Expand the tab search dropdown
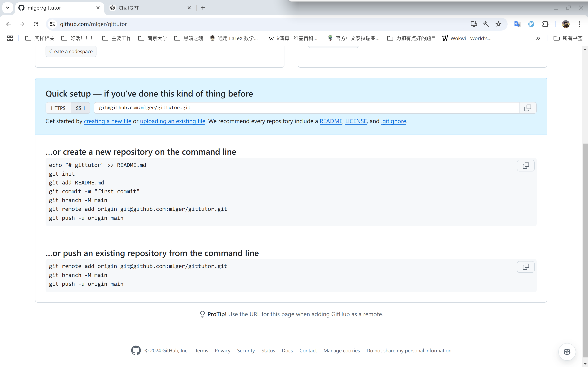Viewport: 588px width, 367px height. [7, 7]
